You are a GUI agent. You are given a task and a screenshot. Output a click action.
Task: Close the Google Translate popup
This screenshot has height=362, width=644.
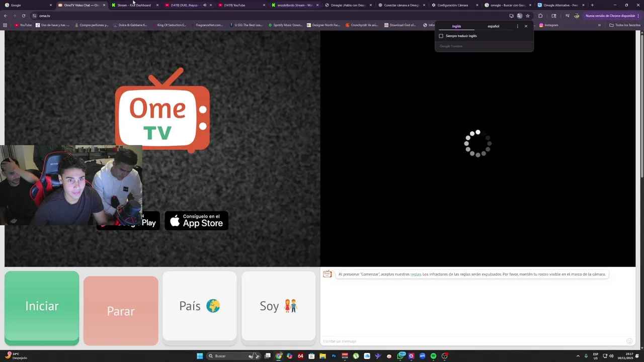[526, 26]
